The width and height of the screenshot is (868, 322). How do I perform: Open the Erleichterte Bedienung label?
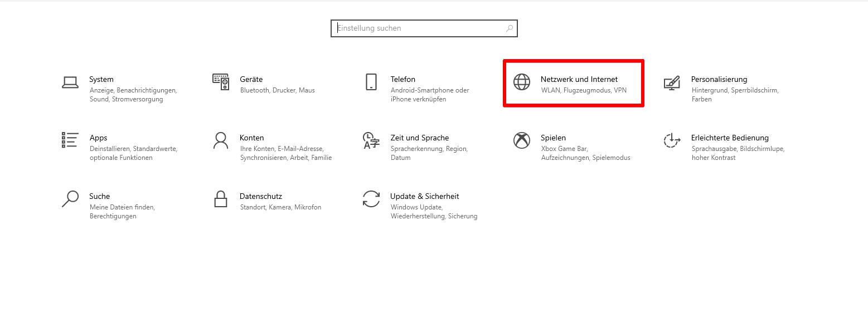(x=730, y=138)
